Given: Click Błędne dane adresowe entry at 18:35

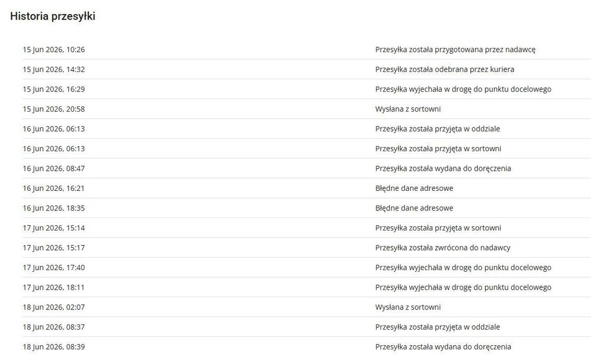Looking at the screenshot, I should [414, 208].
